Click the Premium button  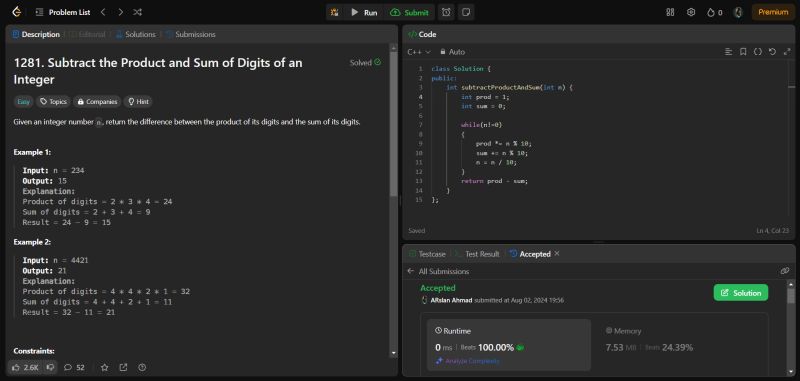[x=773, y=12]
